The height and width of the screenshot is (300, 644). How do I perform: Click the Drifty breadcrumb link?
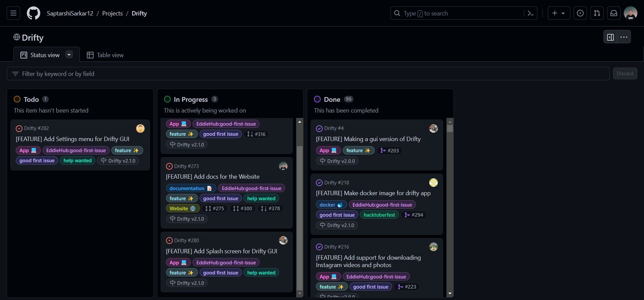139,13
